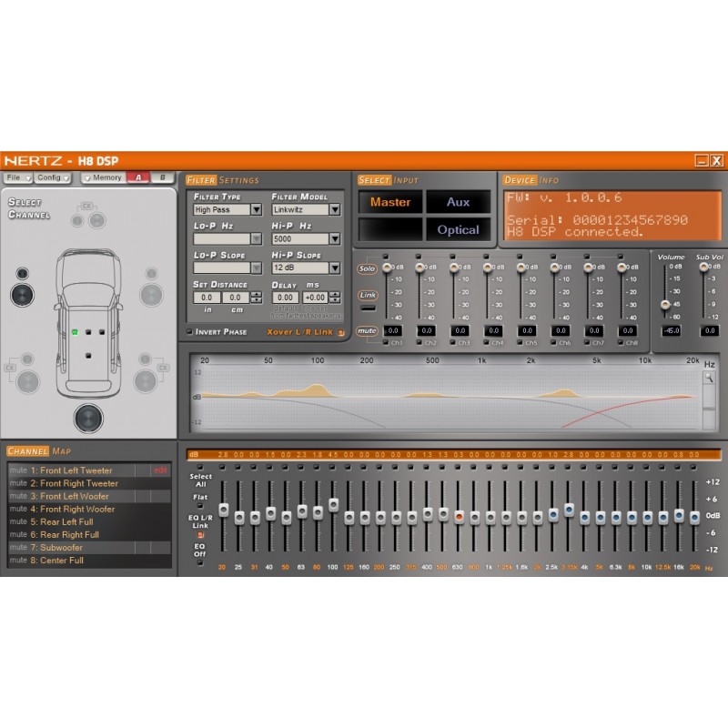Toggle the Xover L/R Link indicator
Screen dimensions: 728x728
[341, 332]
